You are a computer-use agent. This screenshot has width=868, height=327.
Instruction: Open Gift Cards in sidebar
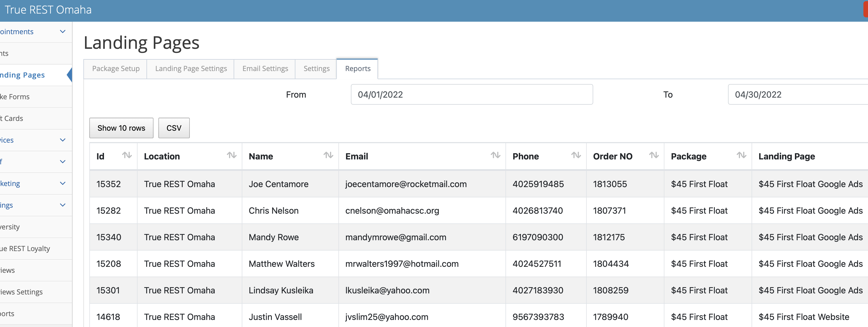tap(12, 118)
